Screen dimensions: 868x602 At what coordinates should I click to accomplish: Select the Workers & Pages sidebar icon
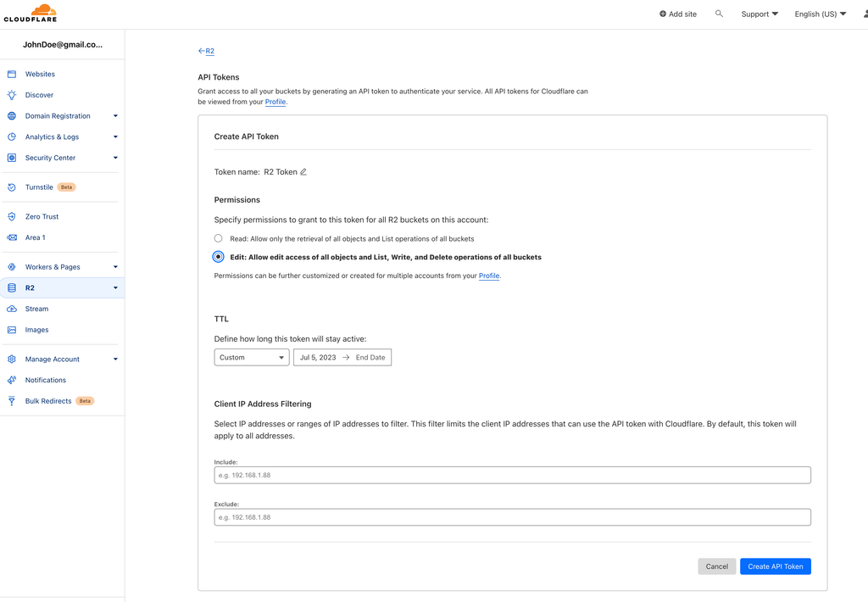[12, 266]
